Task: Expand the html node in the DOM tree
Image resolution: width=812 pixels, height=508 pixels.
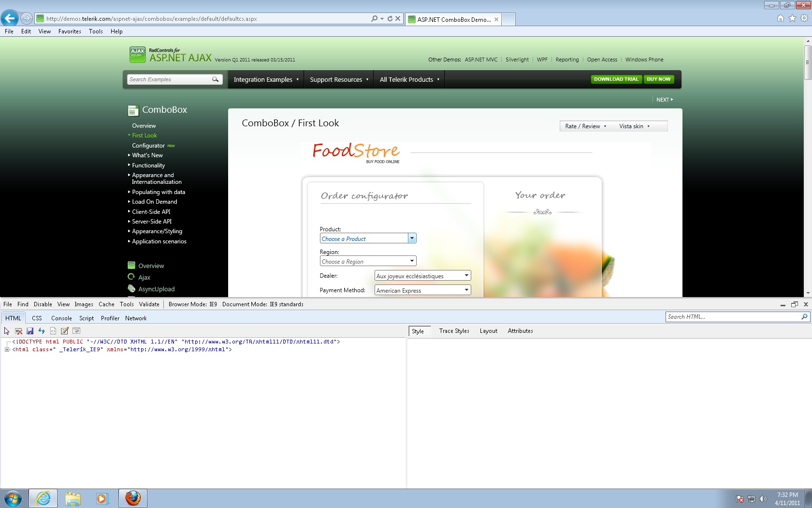Action: [7, 349]
